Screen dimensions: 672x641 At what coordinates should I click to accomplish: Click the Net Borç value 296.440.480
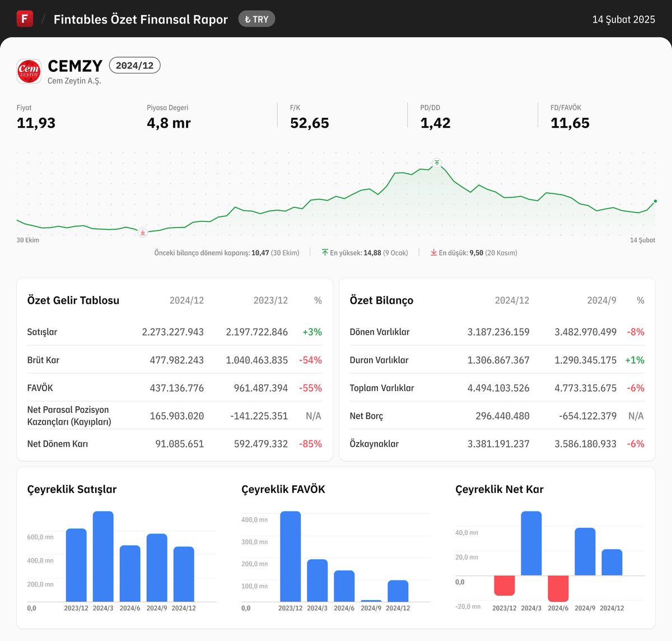click(502, 416)
